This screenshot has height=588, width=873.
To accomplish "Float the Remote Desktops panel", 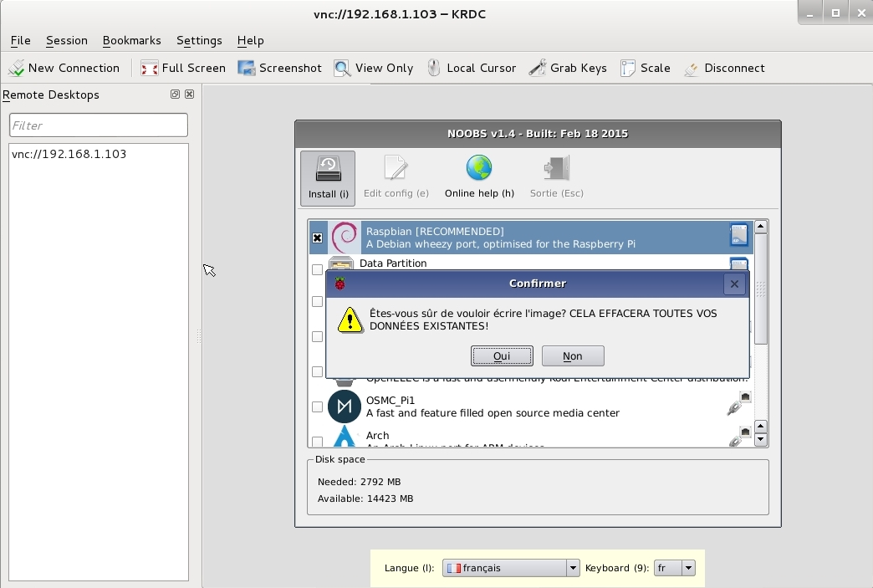I will pyautogui.click(x=175, y=95).
